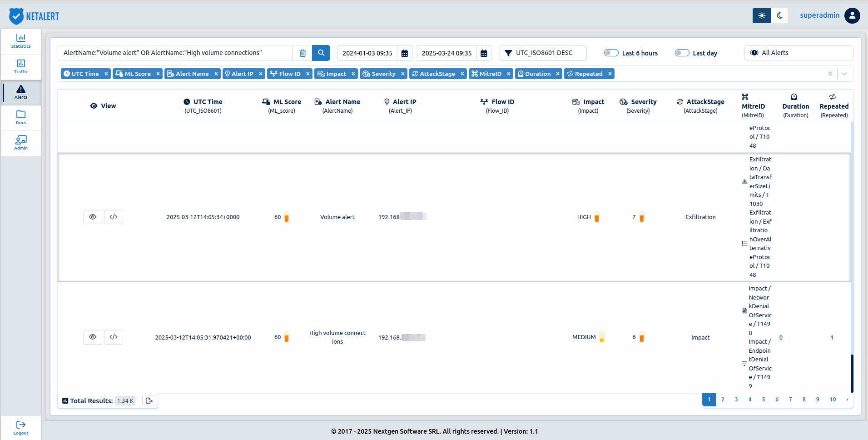
Task: Open the superadmin user avatar
Action: click(852, 15)
